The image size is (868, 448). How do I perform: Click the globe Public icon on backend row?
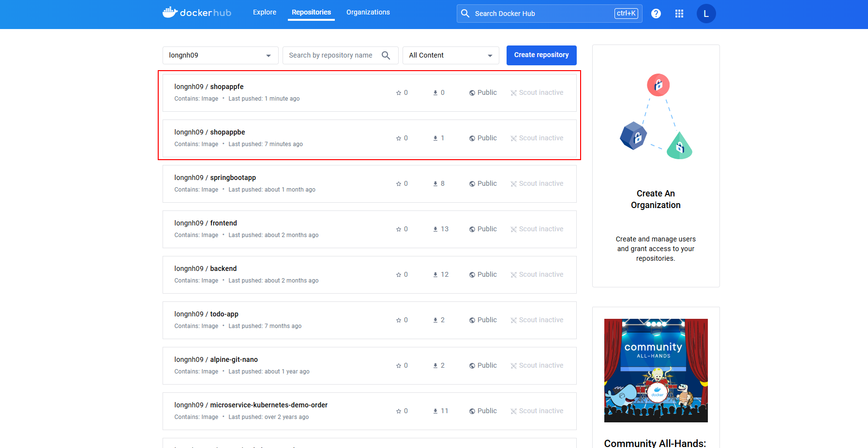(x=472, y=275)
